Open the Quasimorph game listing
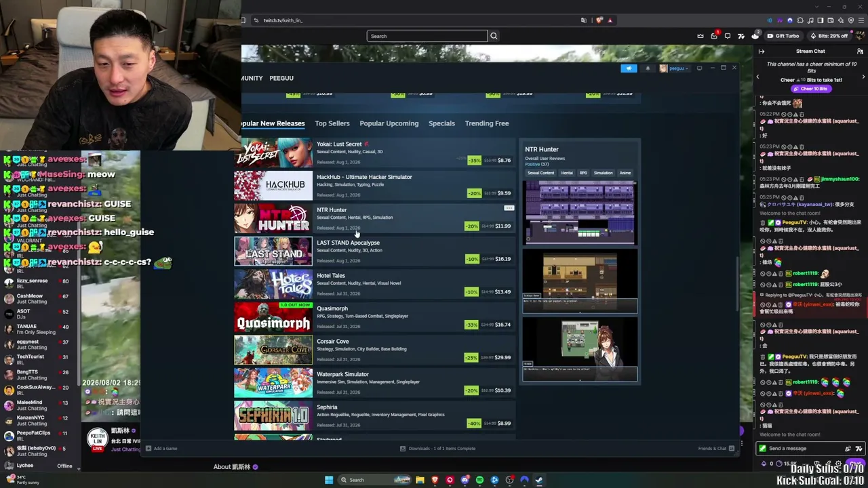This screenshot has height=488, width=868. [x=375, y=317]
